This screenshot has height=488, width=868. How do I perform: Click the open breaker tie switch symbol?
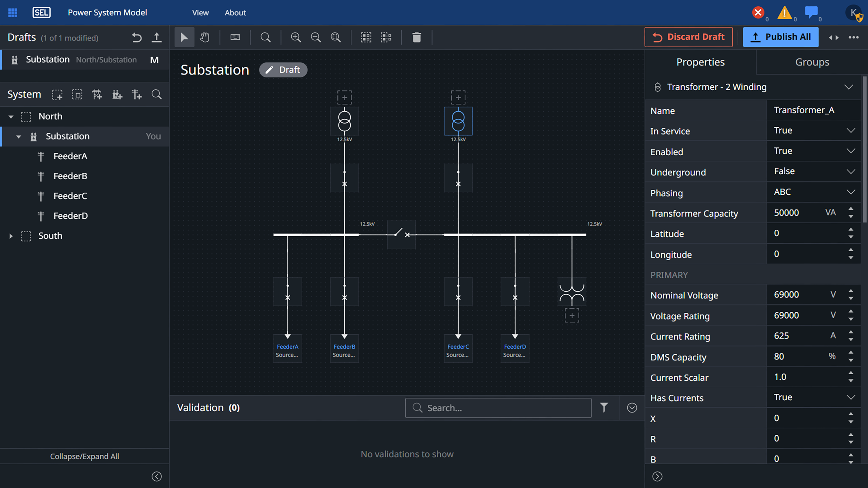tap(401, 234)
